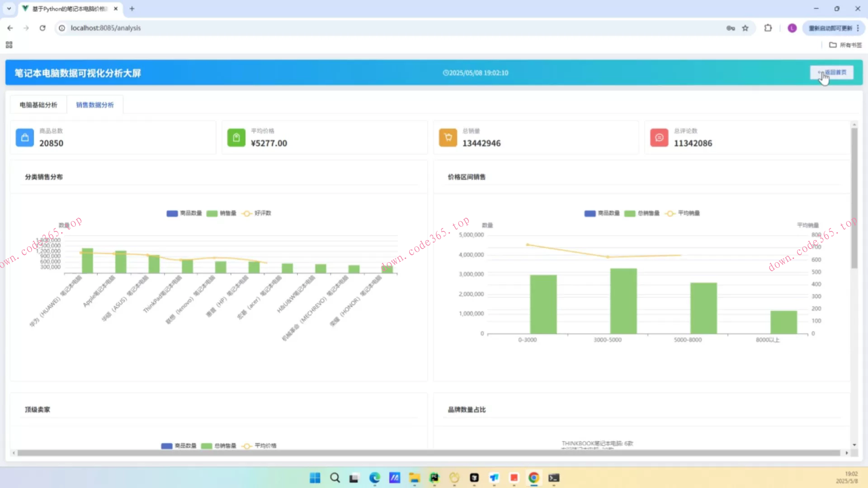Screen dimensions: 868x488
Task: Click the green average price icon
Action: [236, 138]
